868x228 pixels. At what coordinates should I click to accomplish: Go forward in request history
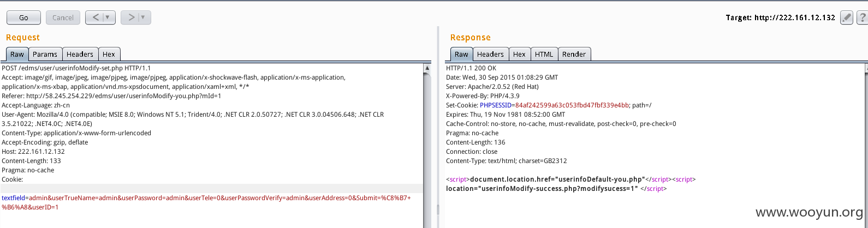(x=131, y=17)
